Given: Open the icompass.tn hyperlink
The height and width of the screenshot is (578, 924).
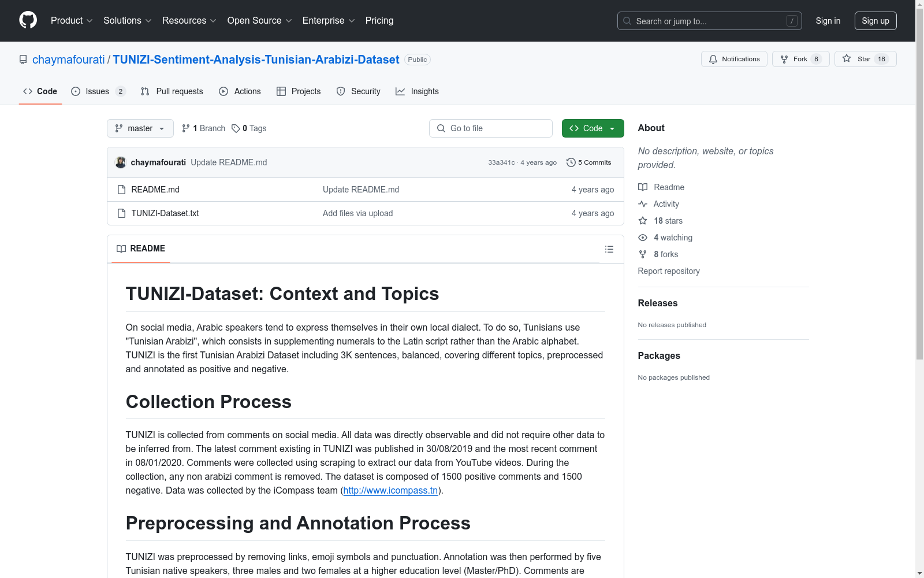Looking at the screenshot, I should coord(390,491).
